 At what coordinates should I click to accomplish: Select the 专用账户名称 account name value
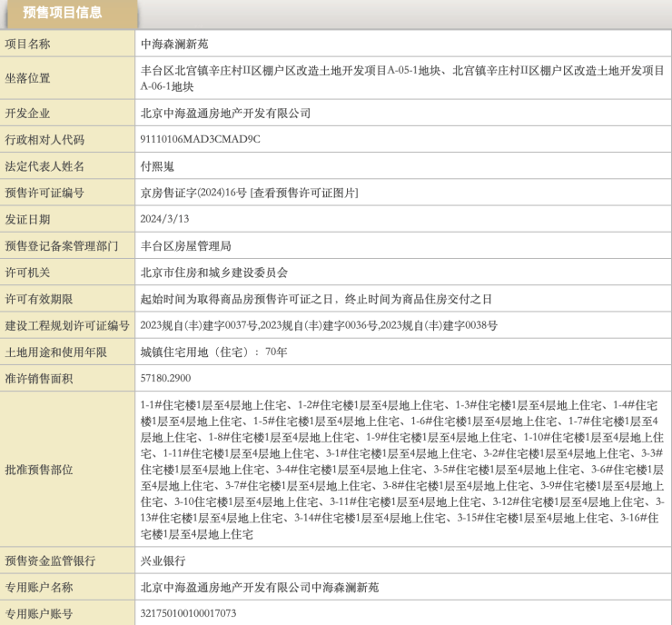coord(260,587)
